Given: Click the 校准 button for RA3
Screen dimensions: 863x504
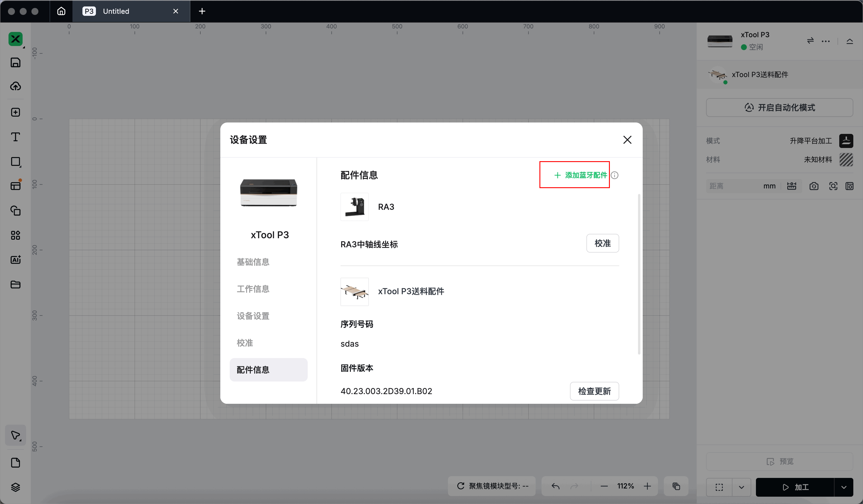Looking at the screenshot, I should pyautogui.click(x=603, y=243).
